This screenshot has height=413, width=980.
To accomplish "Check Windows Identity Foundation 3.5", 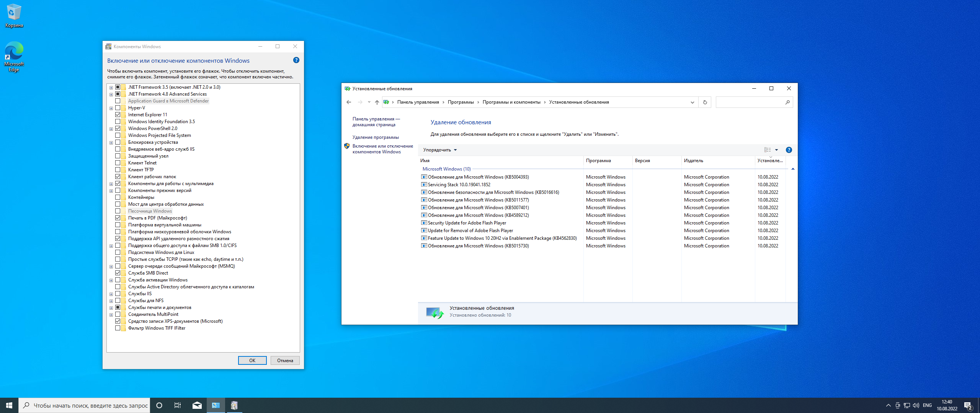I will click(x=118, y=122).
